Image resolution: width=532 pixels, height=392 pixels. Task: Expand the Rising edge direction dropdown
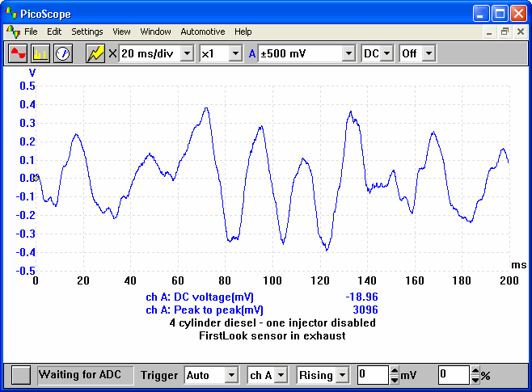click(342, 375)
